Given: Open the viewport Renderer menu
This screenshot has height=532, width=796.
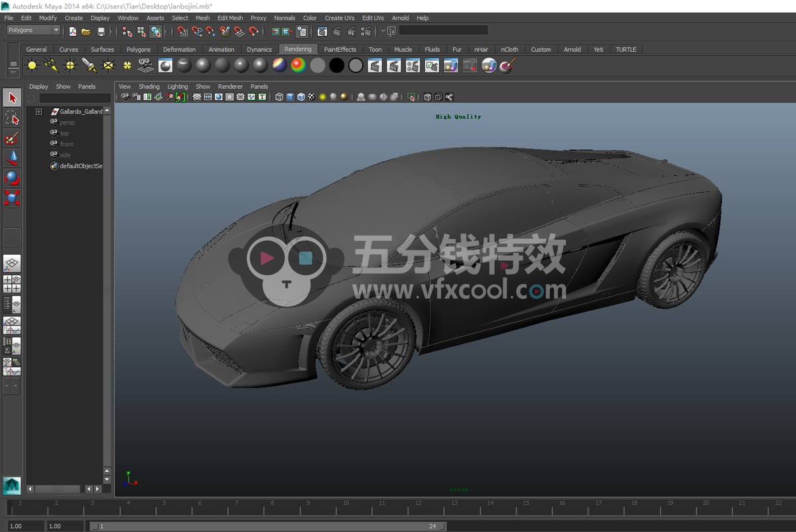Looking at the screenshot, I should 231,86.
